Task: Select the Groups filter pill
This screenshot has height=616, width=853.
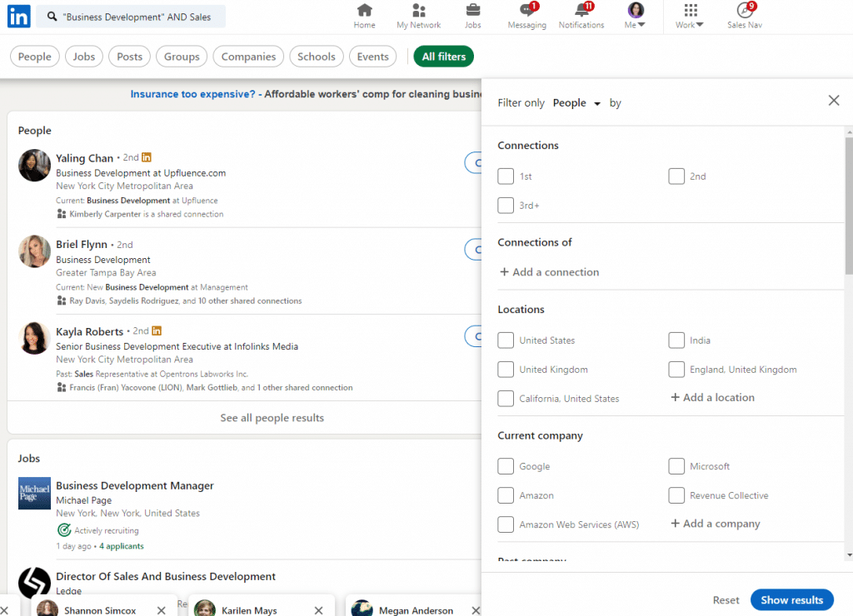Action: pyautogui.click(x=182, y=57)
